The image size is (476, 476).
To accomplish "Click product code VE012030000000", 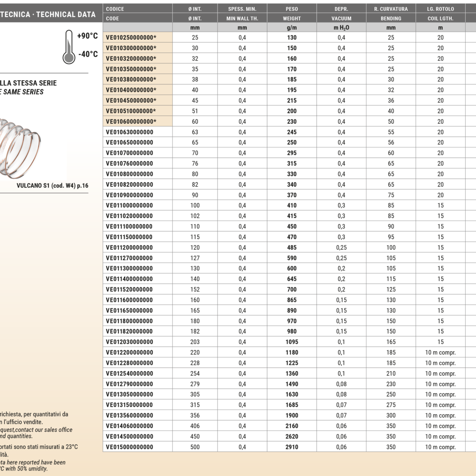I will point(129,342).
